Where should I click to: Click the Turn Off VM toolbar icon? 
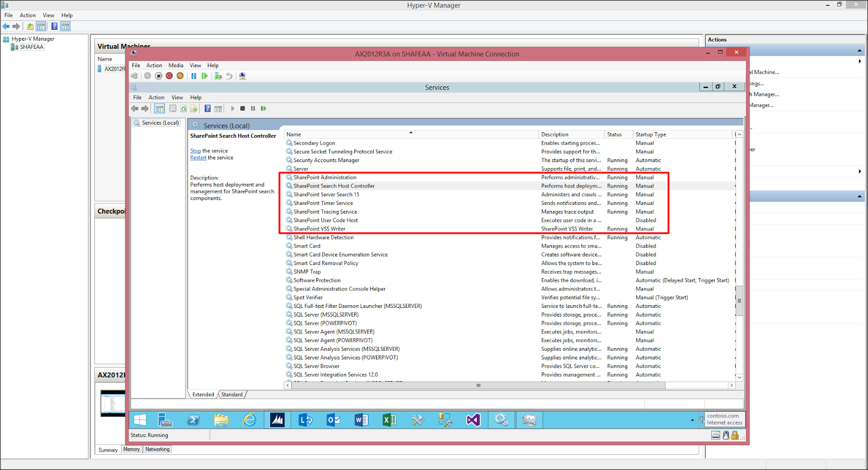point(158,76)
